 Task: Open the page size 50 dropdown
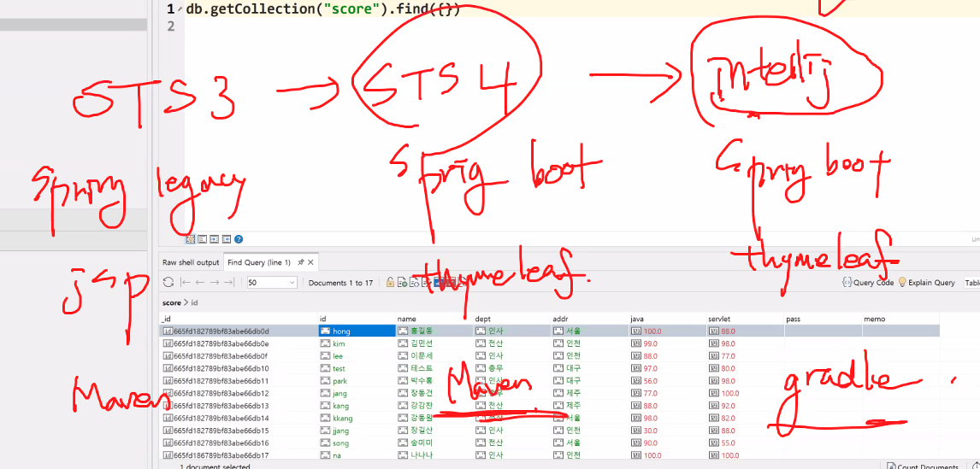[272, 283]
